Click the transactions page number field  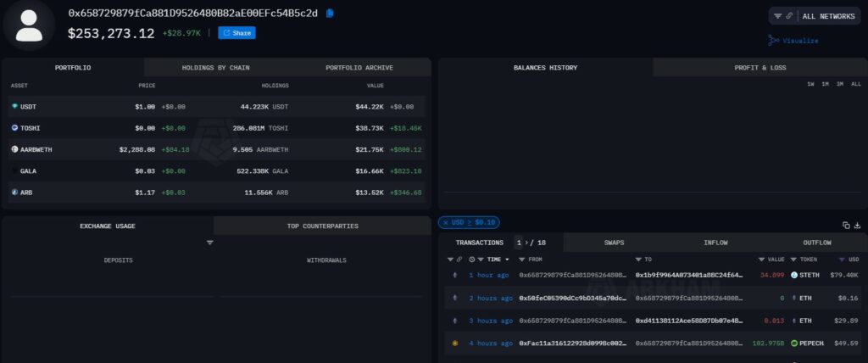[x=519, y=243]
